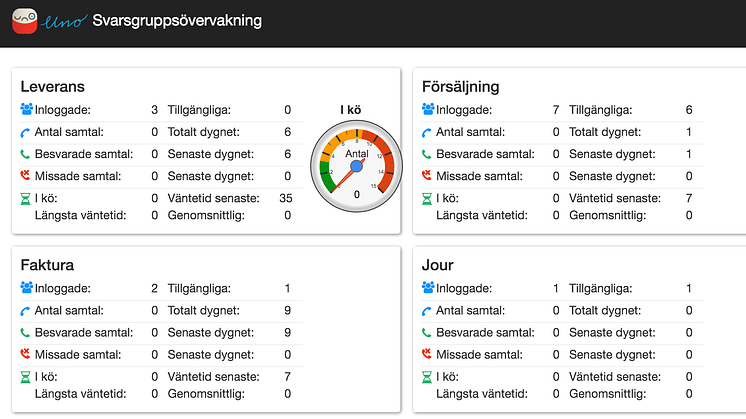This screenshot has width=746, height=419.
Task: Click the Jour panel heading
Action: [438, 265]
